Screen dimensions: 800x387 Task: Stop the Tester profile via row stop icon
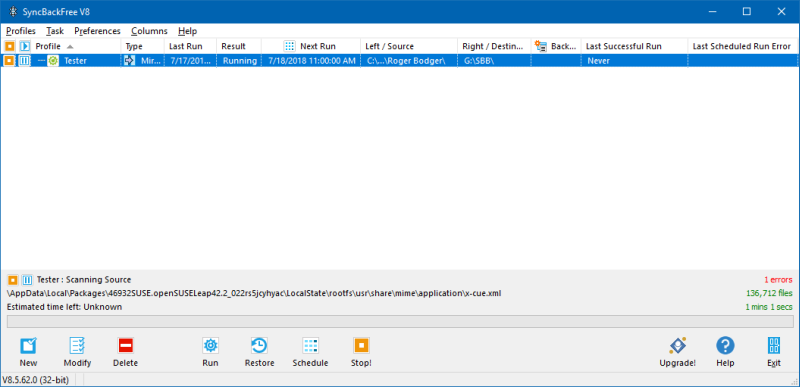pyautogui.click(x=9, y=61)
